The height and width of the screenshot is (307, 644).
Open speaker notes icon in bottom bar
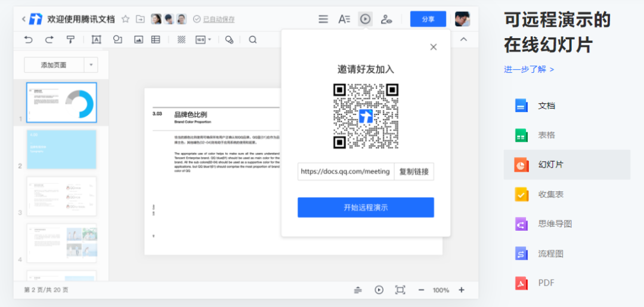pyautogui.click(x=358, y=290)
